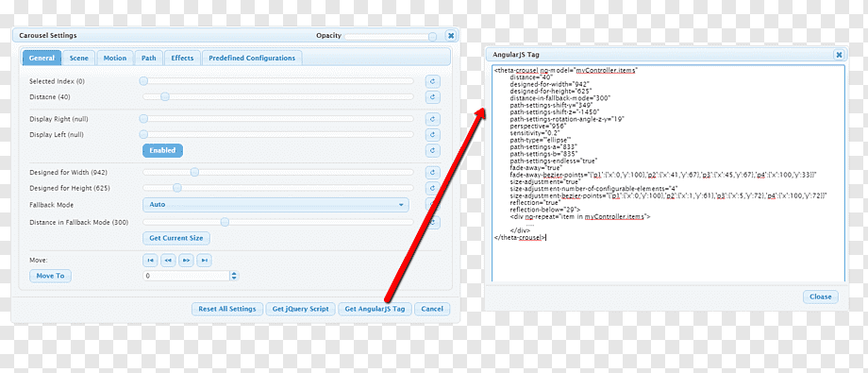
Task: Click the Display Right slider handle
Action: coord(143,119)
